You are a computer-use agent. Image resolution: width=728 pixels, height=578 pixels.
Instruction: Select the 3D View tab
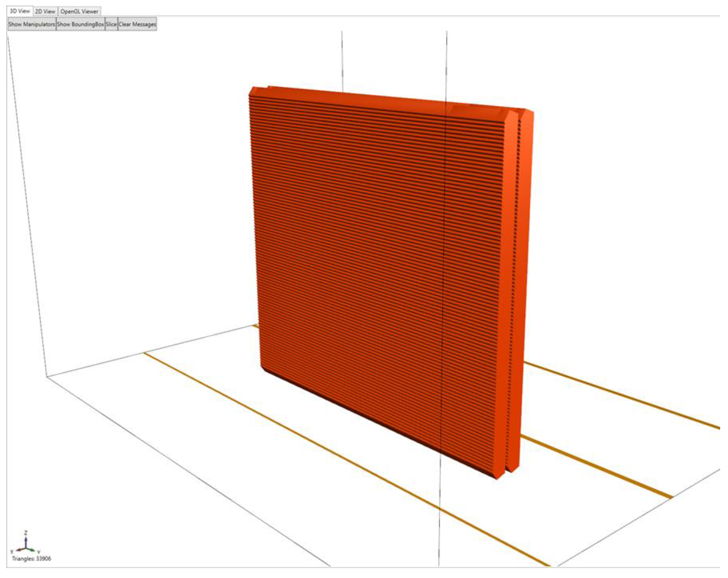[20, 11]
